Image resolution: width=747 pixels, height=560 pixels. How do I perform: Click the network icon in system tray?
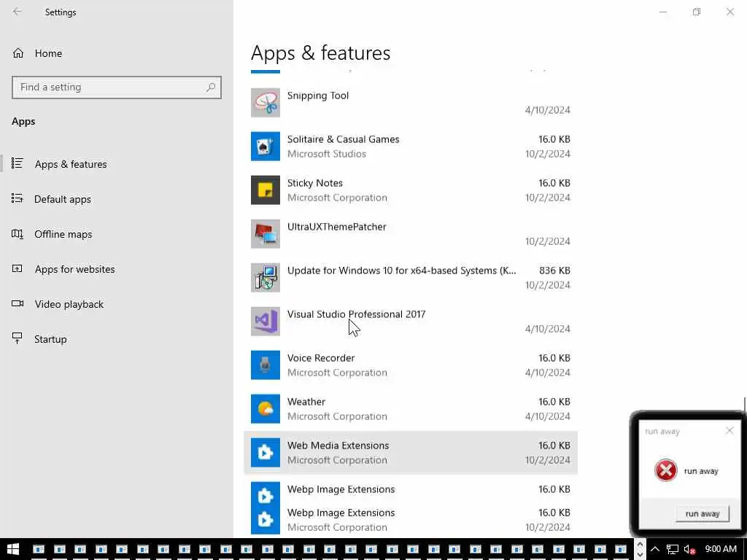click(672, 549)
